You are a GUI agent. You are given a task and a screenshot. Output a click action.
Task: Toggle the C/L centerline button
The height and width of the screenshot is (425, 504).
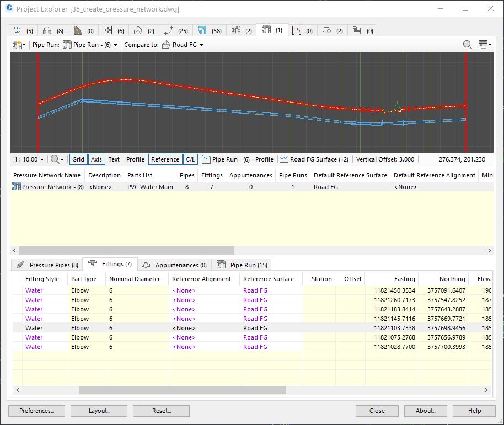(190, 159)
